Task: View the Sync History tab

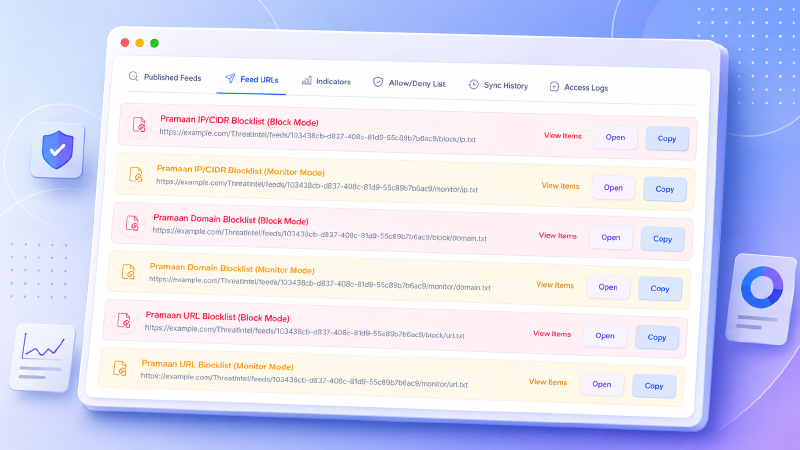Action: pos(498,85)
